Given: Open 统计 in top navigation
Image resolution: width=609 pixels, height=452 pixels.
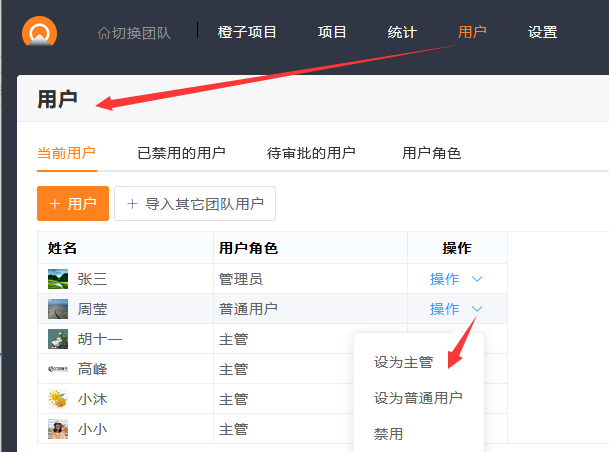Looking at the screenshot, I should (402, 32).
